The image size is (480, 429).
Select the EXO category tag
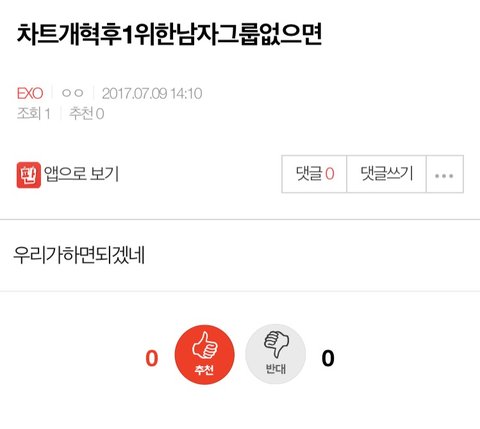30,94
